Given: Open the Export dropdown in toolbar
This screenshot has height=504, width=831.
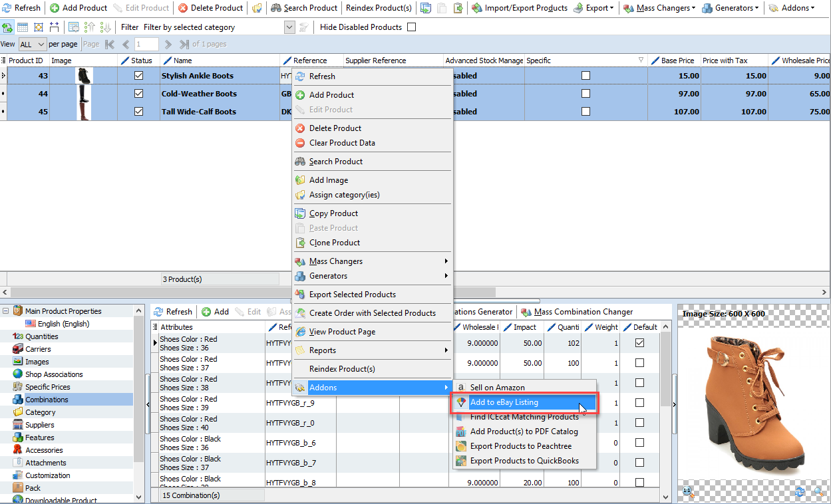Looking at the screenshot, I should point(592,8).
